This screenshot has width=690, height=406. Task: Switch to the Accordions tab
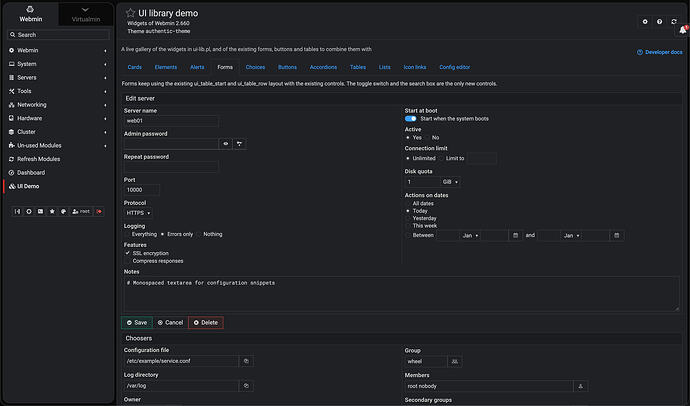pyautogui.click(x=323, y=67)
